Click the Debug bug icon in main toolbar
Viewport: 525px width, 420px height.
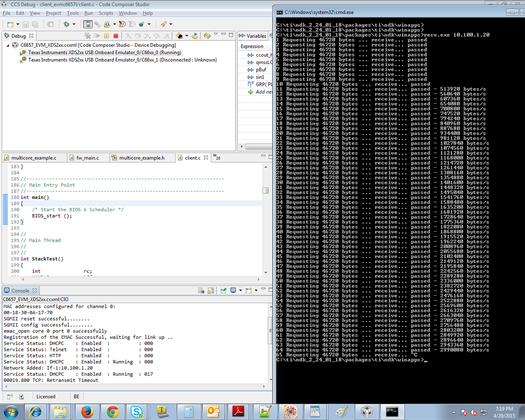(67, 24)
